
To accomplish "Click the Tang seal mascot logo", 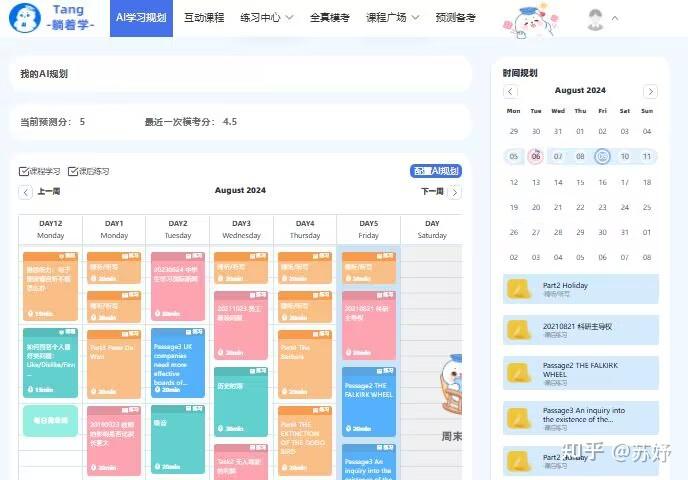I will (25, 18).
